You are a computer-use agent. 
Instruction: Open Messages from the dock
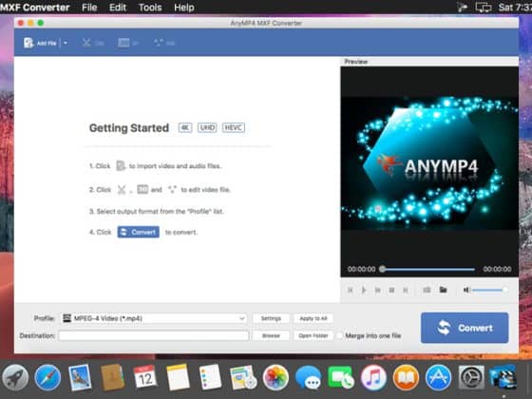tap(308, 378)
